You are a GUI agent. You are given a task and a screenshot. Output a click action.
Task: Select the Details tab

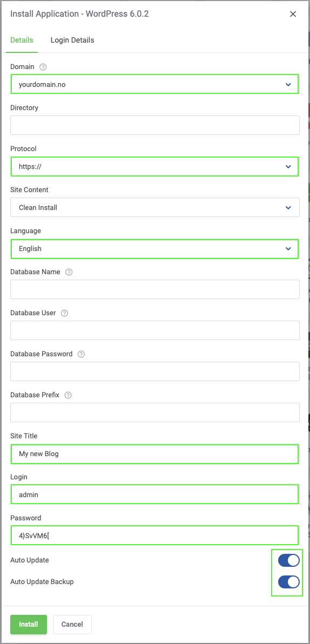coord(22,40)
